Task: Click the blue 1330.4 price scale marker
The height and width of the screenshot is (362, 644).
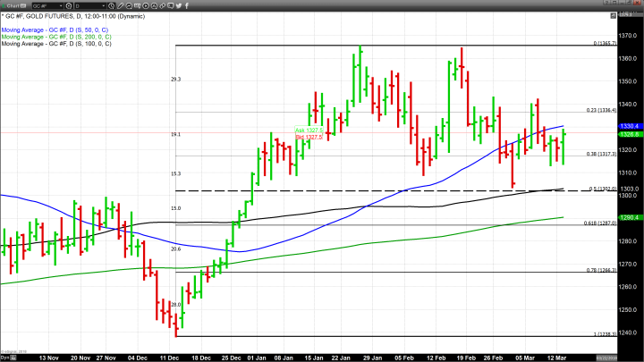Action: (x=627, y=127)
